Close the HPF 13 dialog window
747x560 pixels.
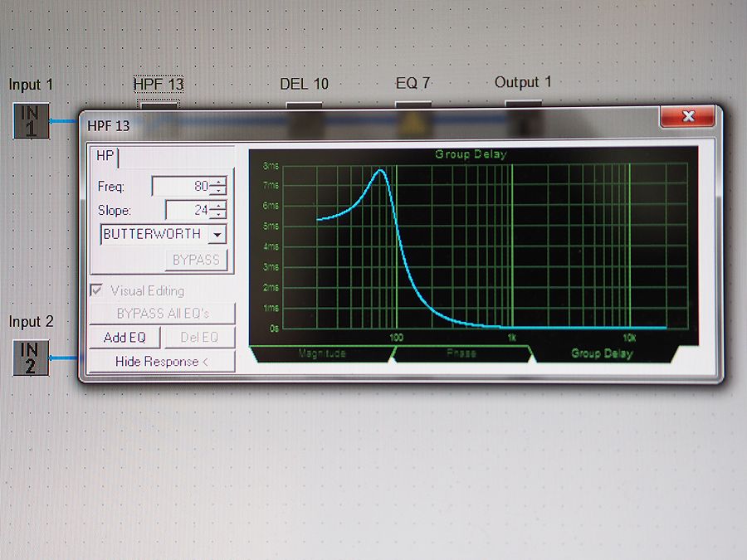(687, 117)
